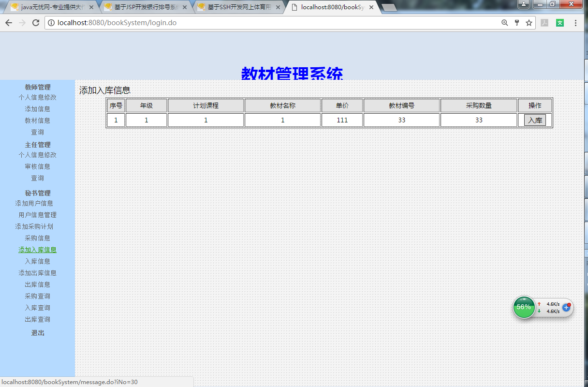Viewport: 588px width, 387px height.
Task: Click the browser forward arrow
Action: [22, 23]
